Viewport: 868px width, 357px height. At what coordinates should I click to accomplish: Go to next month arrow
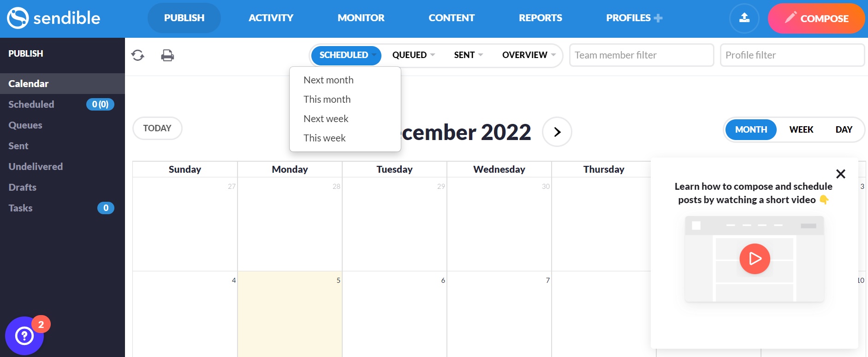557,132
